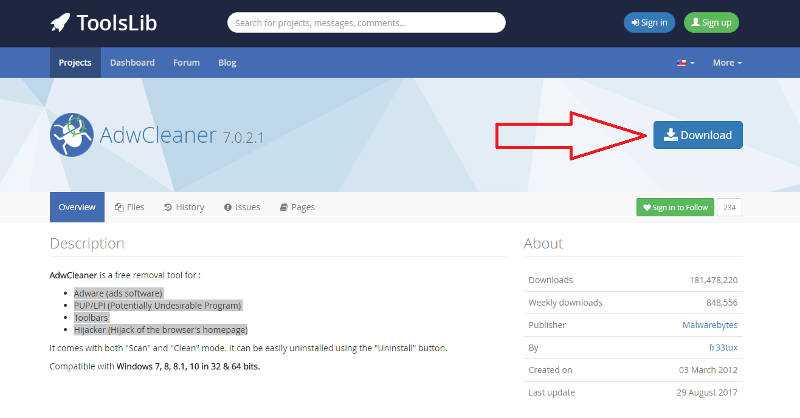
Task: Click the Created on date 03 March 2012
Action: (708, 370)
